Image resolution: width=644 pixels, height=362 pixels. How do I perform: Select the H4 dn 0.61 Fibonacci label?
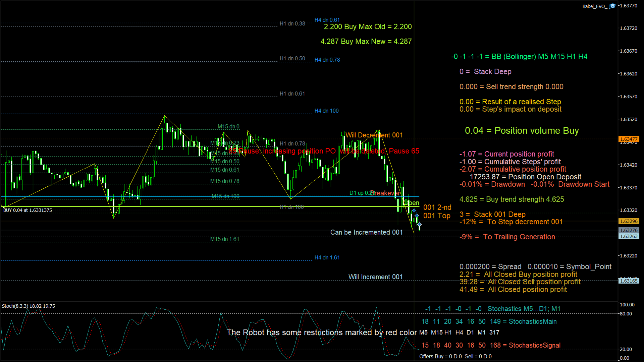(x=327, y=20)
